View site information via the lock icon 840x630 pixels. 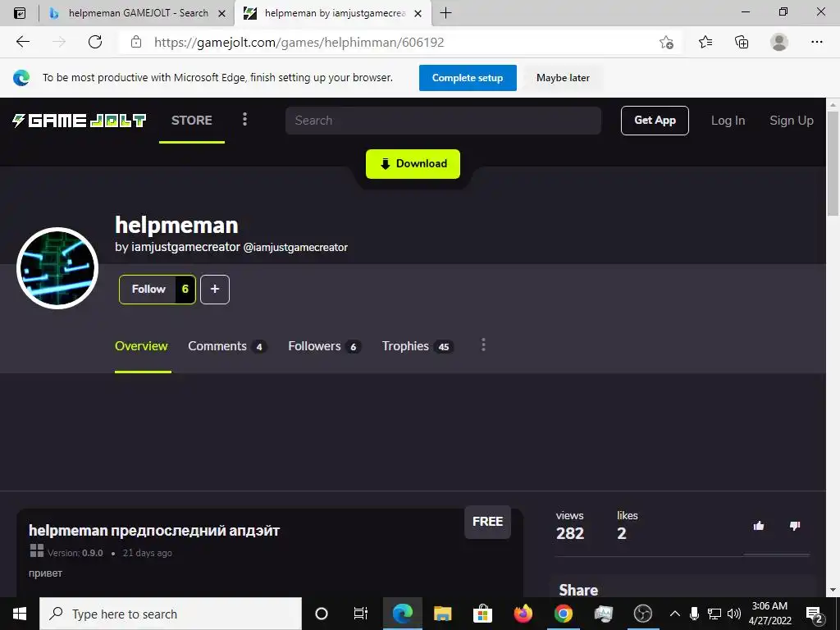tap(136, 42)
